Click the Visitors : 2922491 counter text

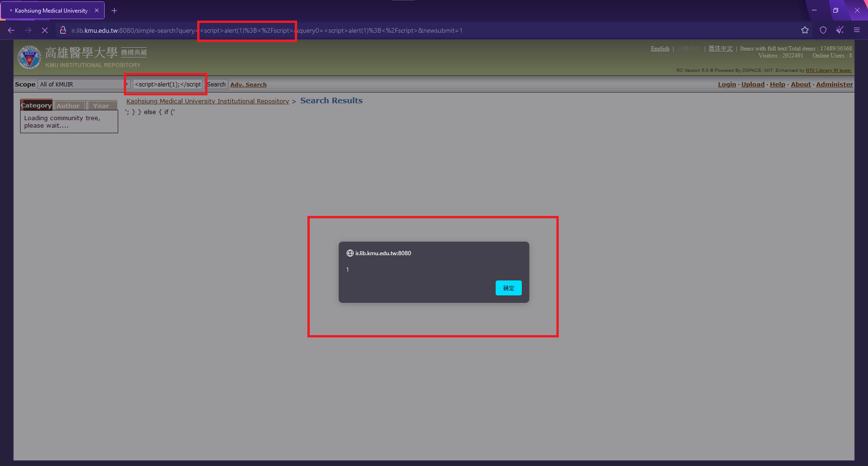pos(781,56)
